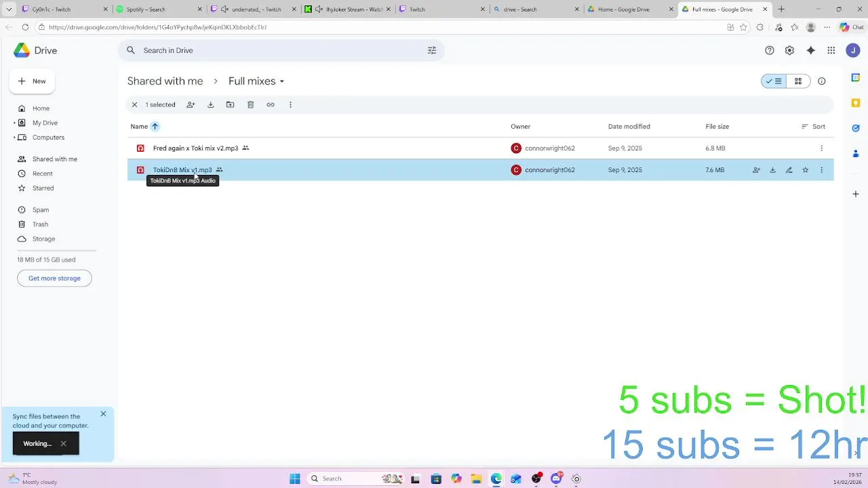Open Drive Settings gear icon
The width and height of the screenshot is (868, 488).
pyautogui.click(x=789, y=50)
